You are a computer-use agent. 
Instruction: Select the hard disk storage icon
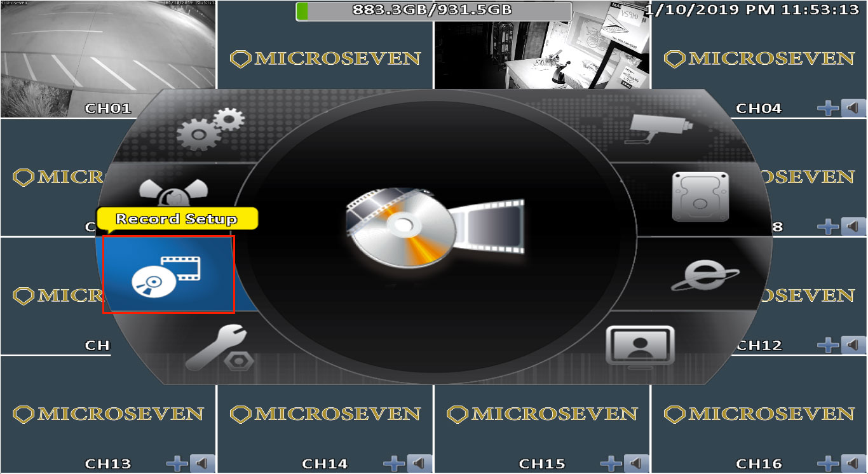pyautogui.click(x=700, y=197)
